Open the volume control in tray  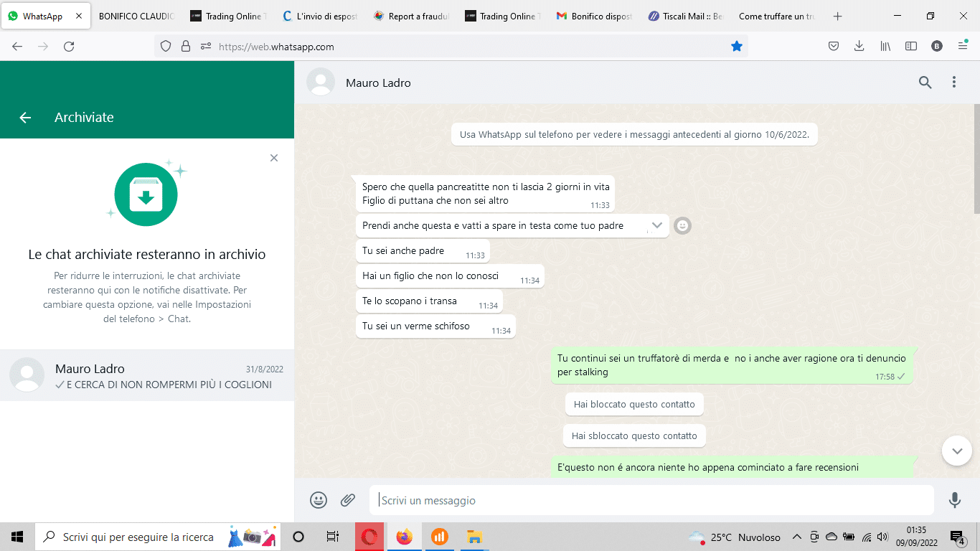click(x=882, y=537)
